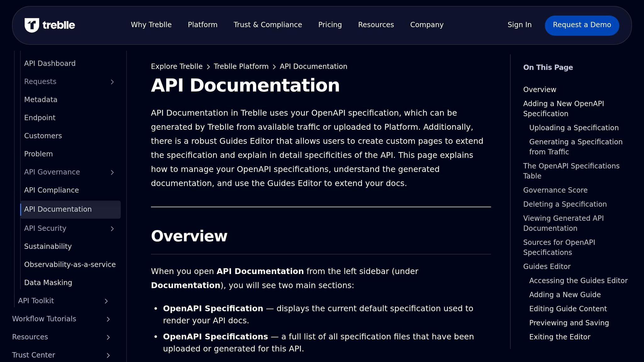
Task: Select API Security in sidebar
Action: click(x=45, y=228)
